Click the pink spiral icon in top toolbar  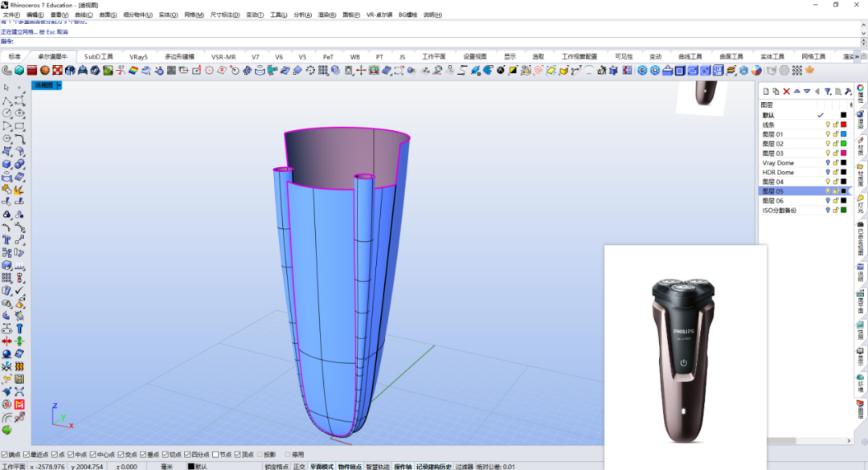click(538, 71)
